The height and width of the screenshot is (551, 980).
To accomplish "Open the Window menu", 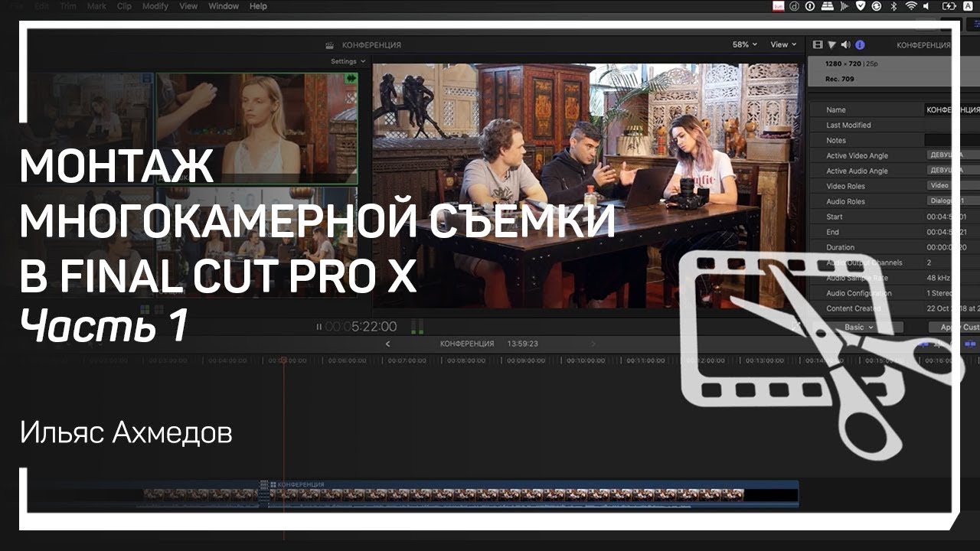I will coord(224,6).
